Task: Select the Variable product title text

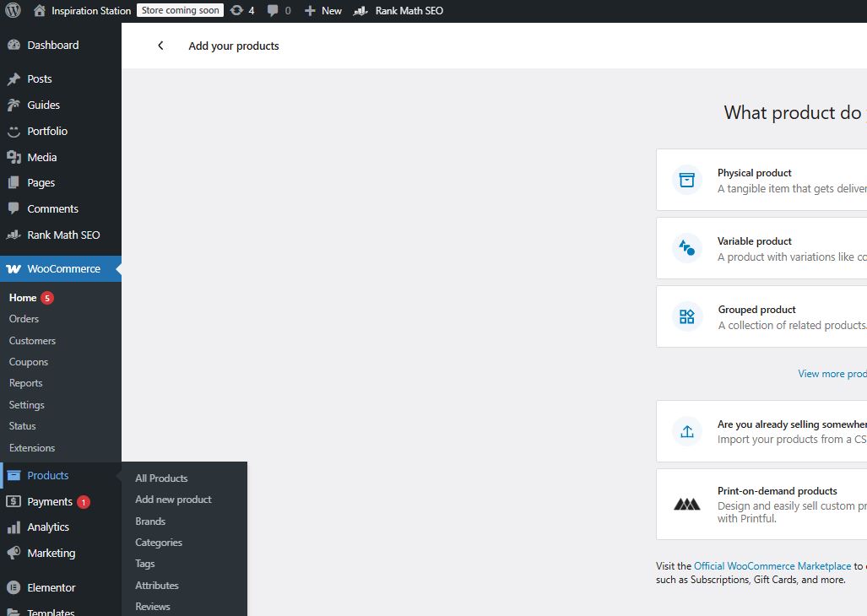Action: coord(754,241)
